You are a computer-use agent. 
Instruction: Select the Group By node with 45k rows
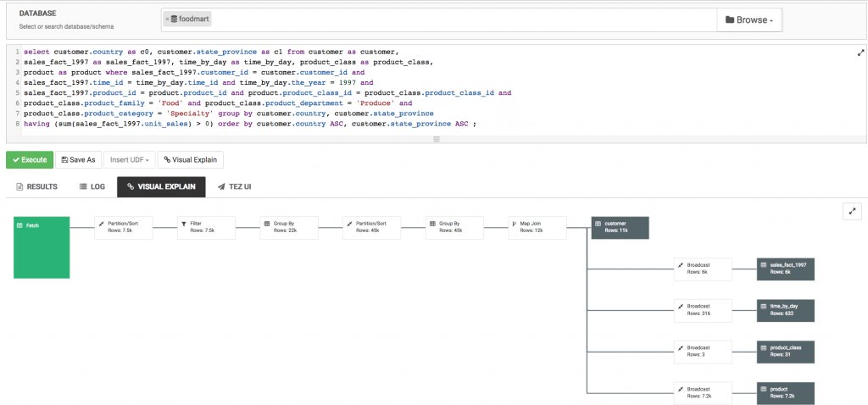pyautogui.click(x=454, y=227)
